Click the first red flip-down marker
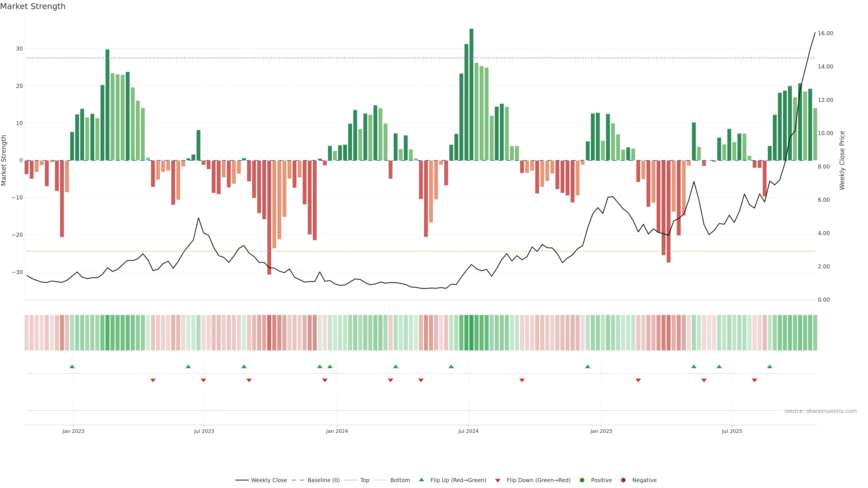 (x=153, y=380)
